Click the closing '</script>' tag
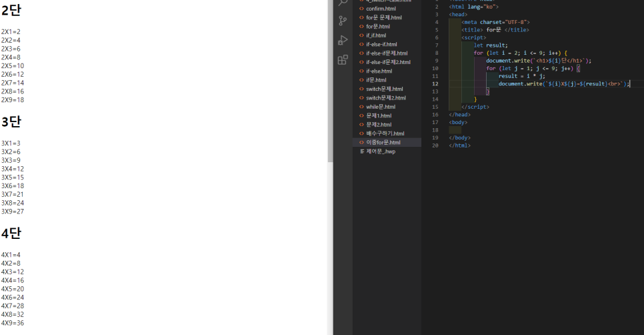The height and width of the screenshot is (335, 644). pyautogui.click(x=475, y=107)
